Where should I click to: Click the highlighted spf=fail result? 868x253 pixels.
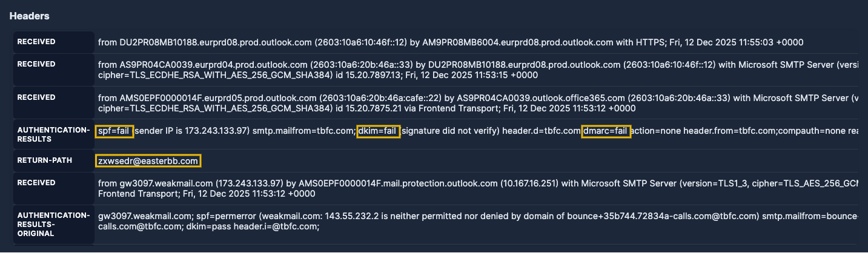click(x=114, y=131)
